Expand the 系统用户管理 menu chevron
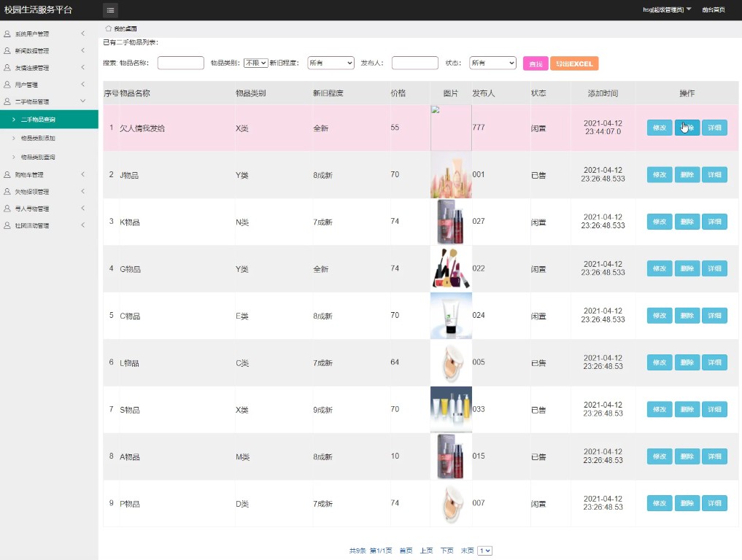This screenshot has height=560, width=742. [x=83, y=34]
